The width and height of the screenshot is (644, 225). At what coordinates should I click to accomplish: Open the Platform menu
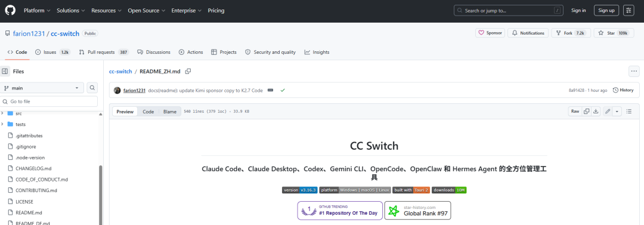37,10
